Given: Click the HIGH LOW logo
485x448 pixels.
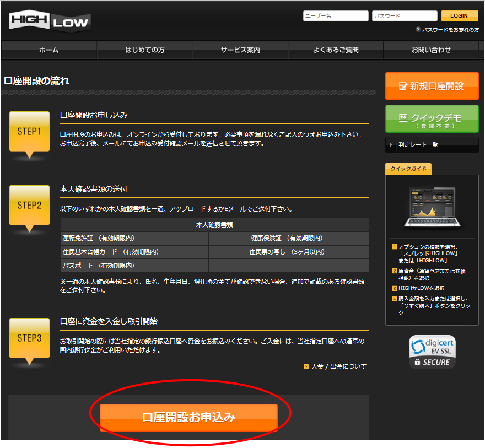Looking at the screenshot, I should coord(50,21).
